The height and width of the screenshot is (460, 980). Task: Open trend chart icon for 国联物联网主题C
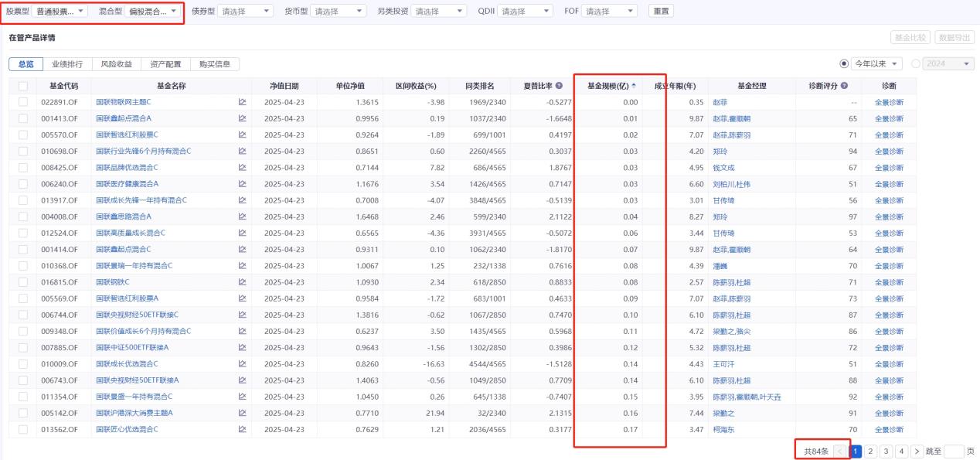point(242,102)
